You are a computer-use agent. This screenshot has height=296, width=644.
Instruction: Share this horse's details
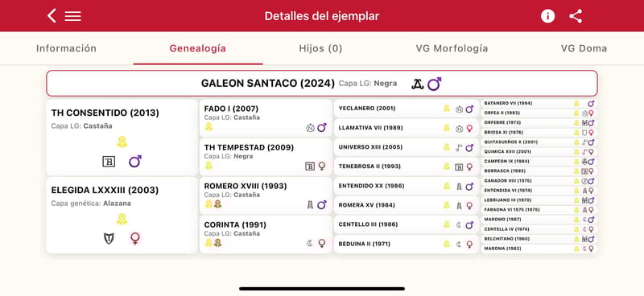coord(576,16)
